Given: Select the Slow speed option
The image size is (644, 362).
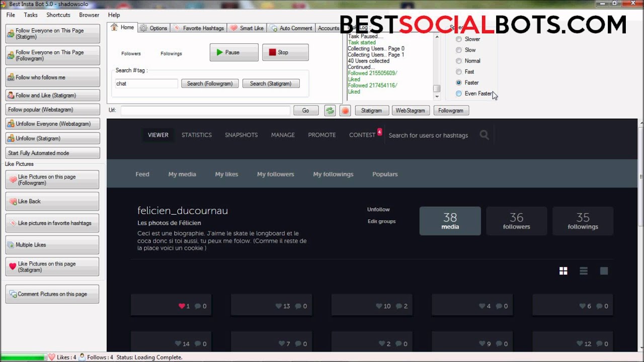Looking at the screenshot, I should click(x=466, y=50).
